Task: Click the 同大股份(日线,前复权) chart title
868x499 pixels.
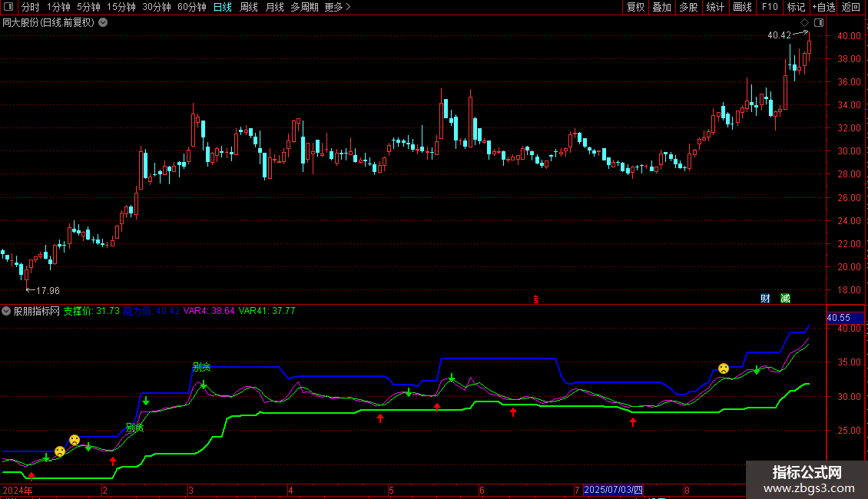Action: coord(48,23)
